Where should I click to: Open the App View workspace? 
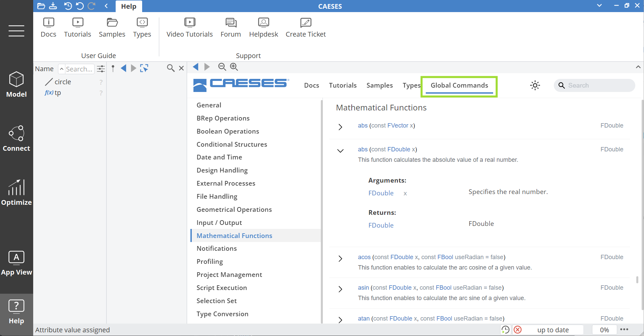click(x=16, y=263)
